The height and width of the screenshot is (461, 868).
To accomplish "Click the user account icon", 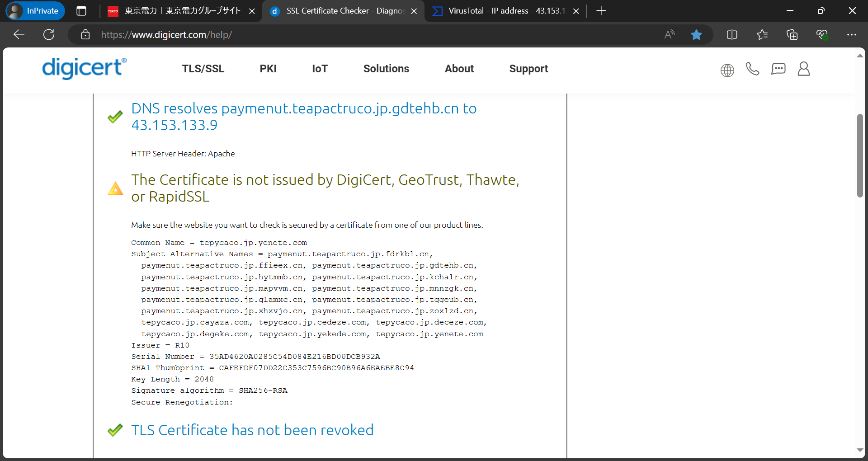I will (x=803, y=69).
